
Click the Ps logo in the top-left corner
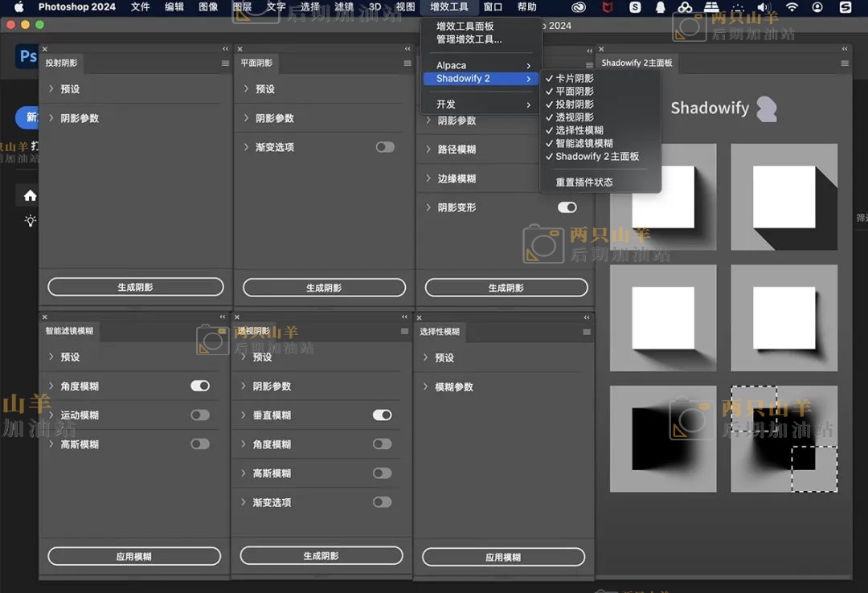click(27, 56)
